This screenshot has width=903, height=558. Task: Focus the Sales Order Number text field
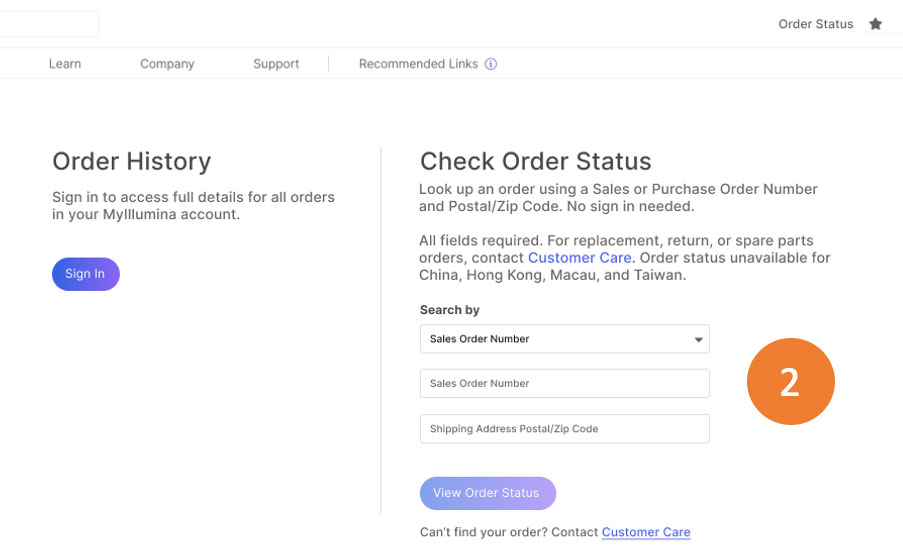[564, 384]
